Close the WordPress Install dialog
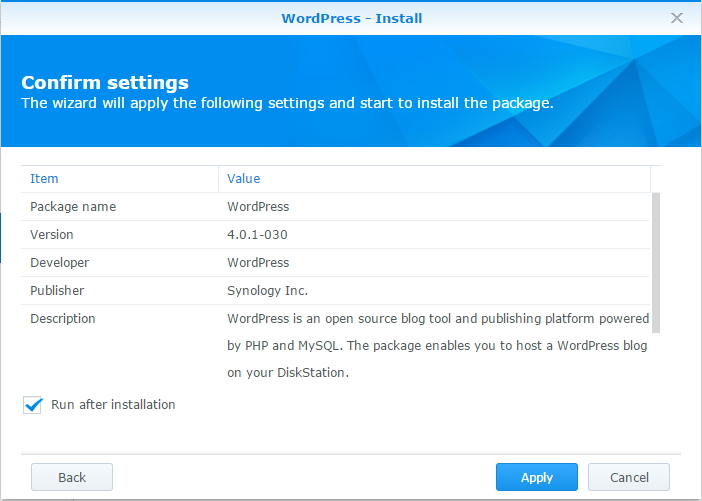Image resolution: width=702 pixels, height=501 pixels. point(676,18)
